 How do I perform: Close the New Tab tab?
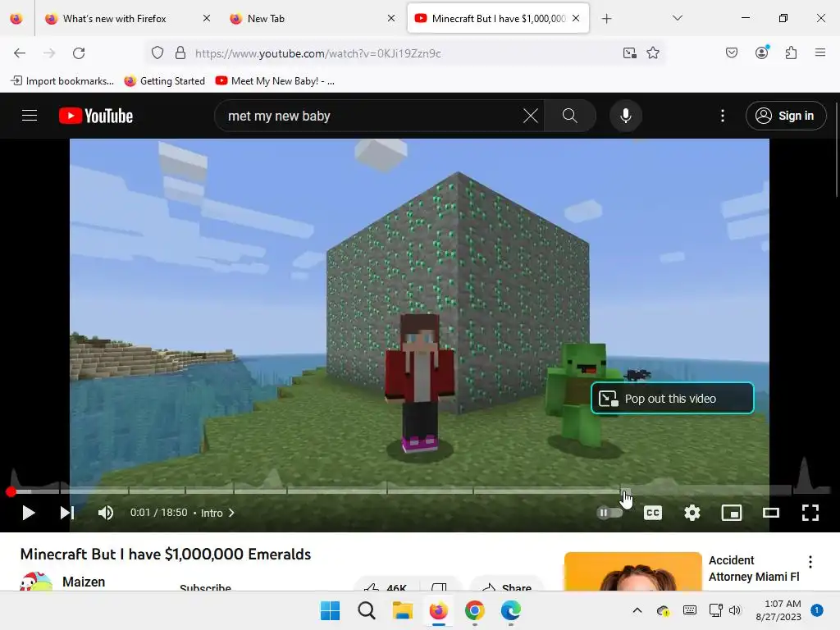point(391,18)
